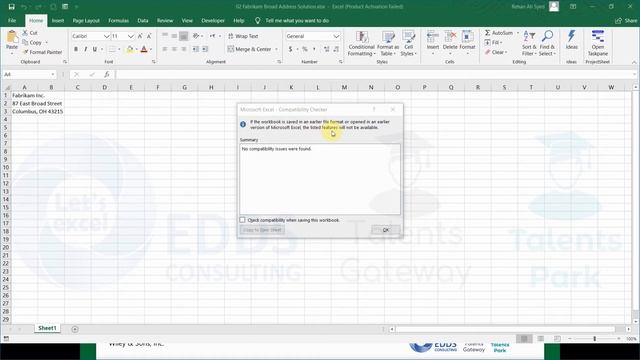640x360 pixels.
Task: Enable Check compatibility when saving checkbox
Action: [x=242, y=220]
